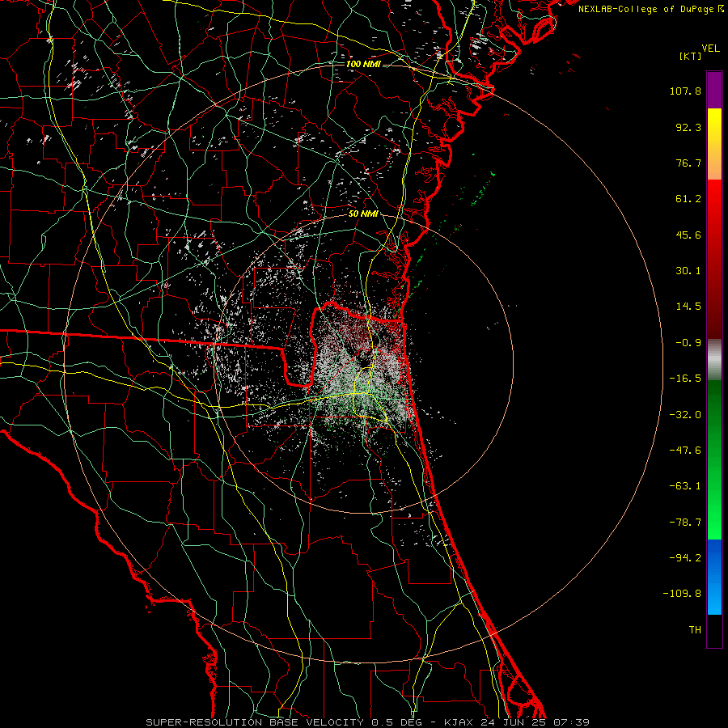The image size is (728, 728).
Task: Click the -32.0 legend value
Action: pos(685,415)
